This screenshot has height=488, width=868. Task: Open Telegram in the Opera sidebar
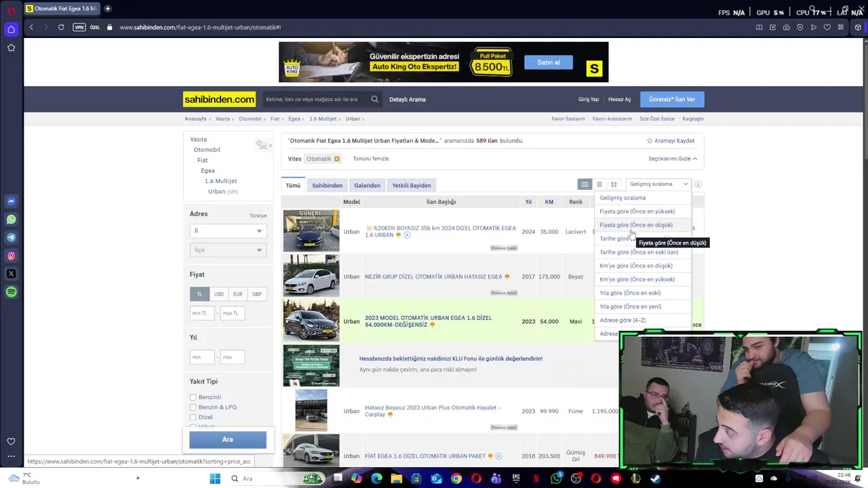point(11,238)
